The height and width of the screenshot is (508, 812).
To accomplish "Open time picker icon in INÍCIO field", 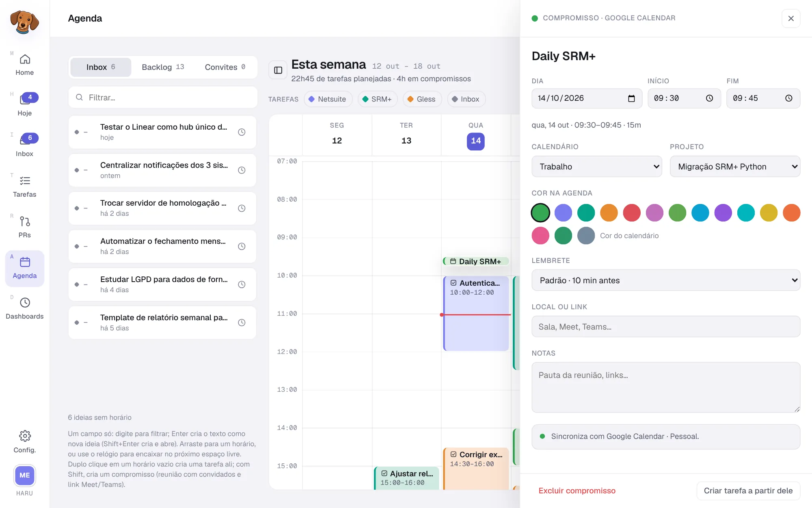I will (709, 98).
